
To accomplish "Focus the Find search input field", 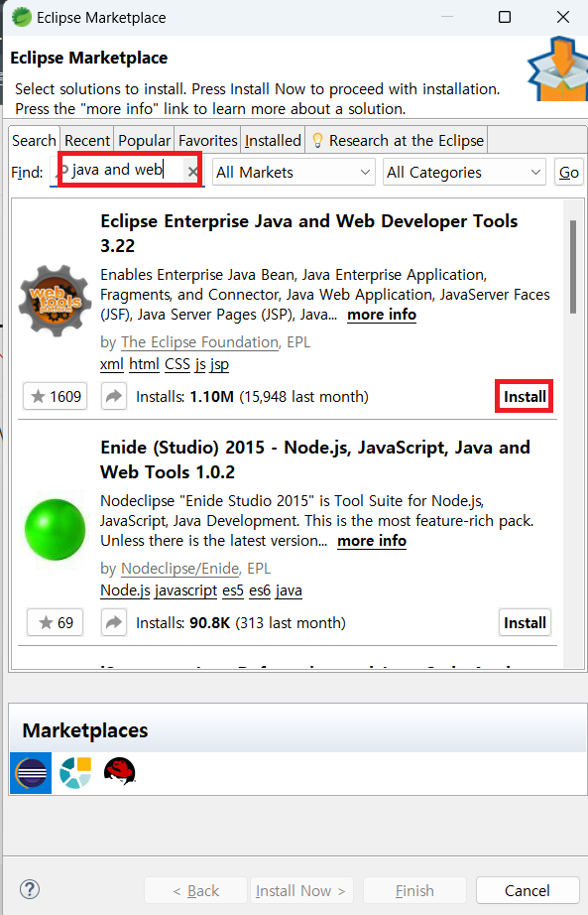I will tap(125, 171).
